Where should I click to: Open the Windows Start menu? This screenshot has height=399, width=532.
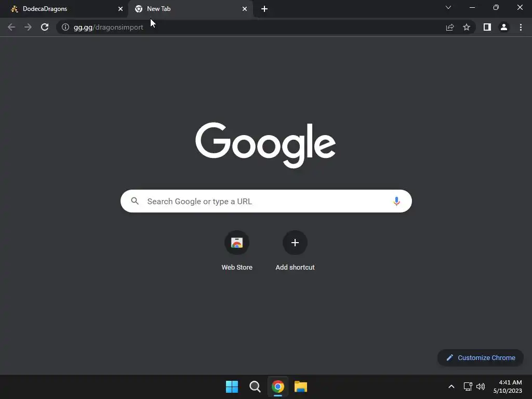[232, 387]
